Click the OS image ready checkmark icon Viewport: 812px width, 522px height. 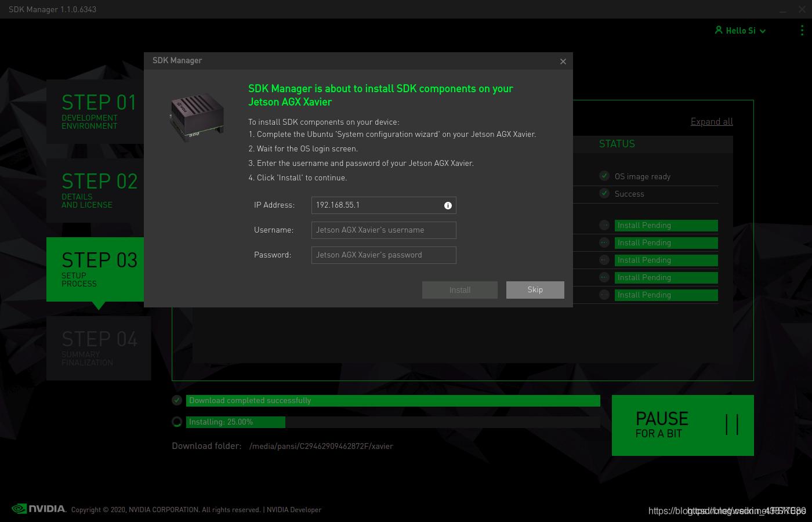click(x=604, y=176)
